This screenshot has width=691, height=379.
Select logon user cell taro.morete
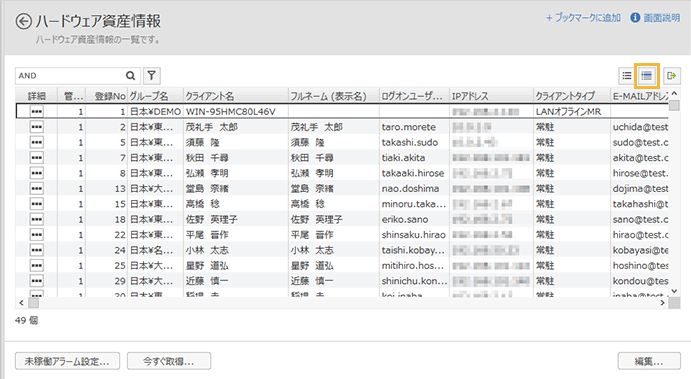[414, 127]
